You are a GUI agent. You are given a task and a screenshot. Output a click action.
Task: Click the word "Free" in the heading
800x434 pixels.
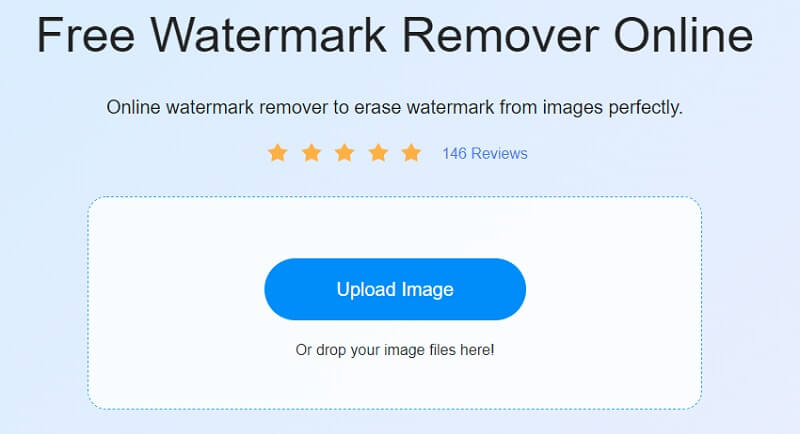(86, 35)
